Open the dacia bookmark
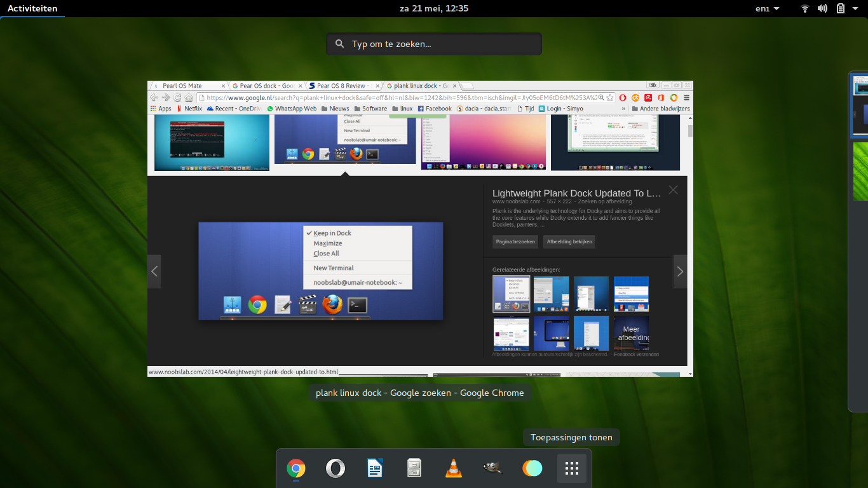 484,109
